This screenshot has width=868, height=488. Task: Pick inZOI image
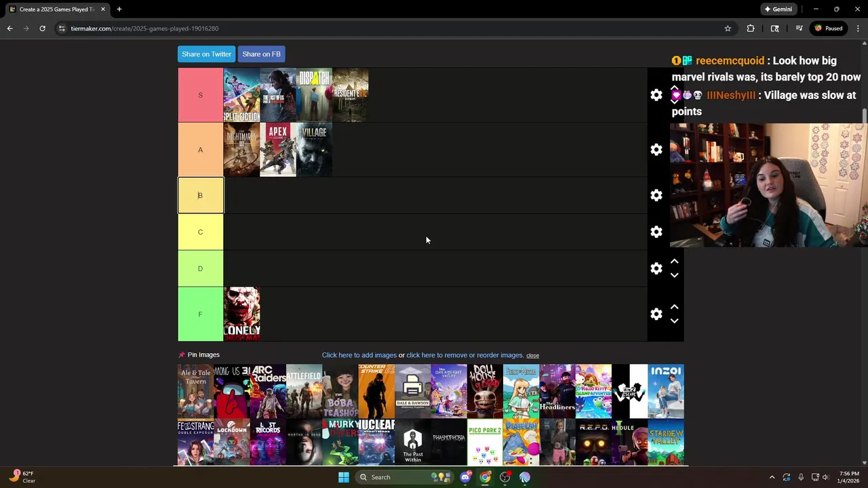[x=666, y=391]
